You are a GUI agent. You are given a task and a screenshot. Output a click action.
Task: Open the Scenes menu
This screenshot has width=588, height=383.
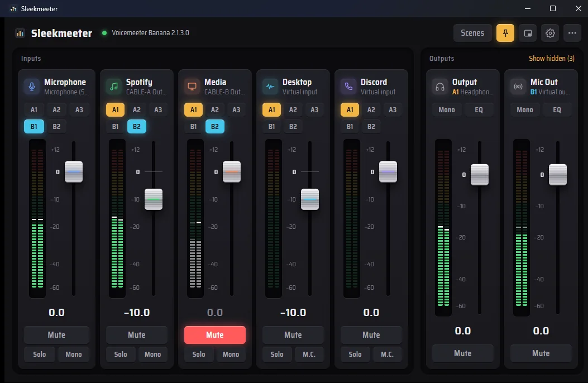[x=472, y=33]
